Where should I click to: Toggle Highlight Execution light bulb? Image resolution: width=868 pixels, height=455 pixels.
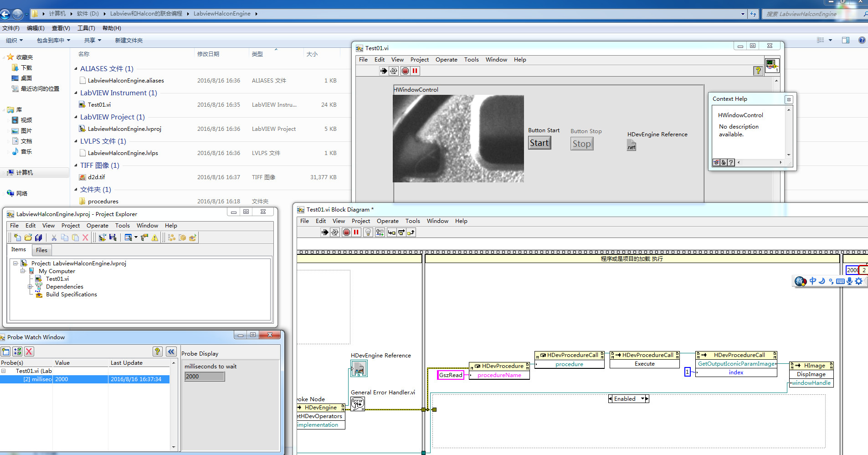click(x=368, y=233)
